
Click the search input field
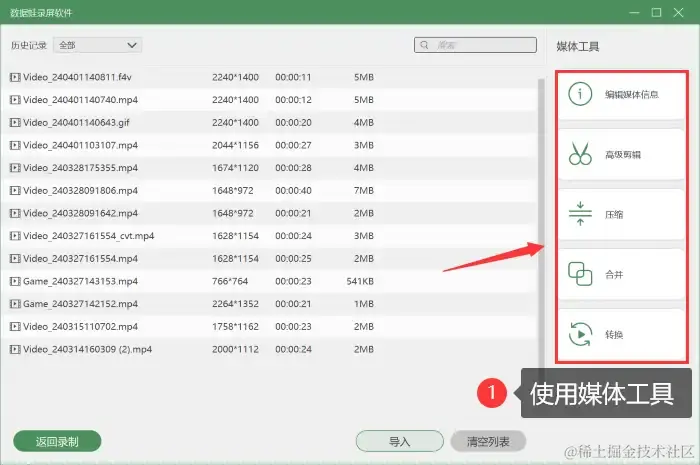pos(475,45)
